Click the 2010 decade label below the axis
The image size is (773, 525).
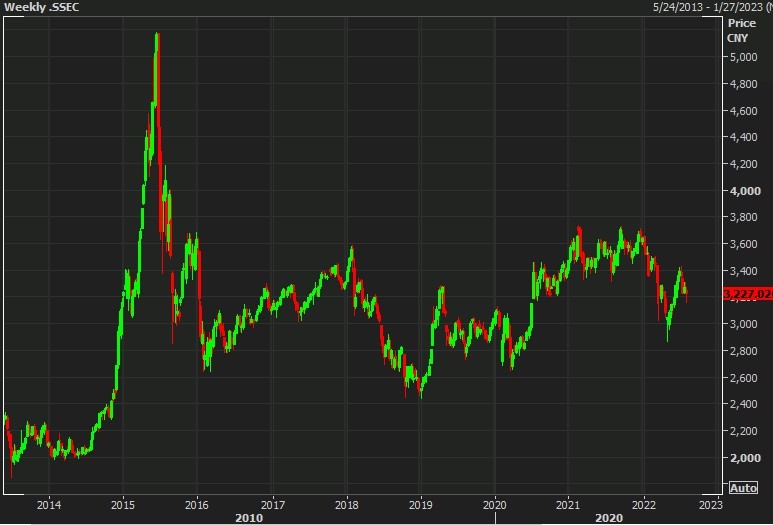249,518
